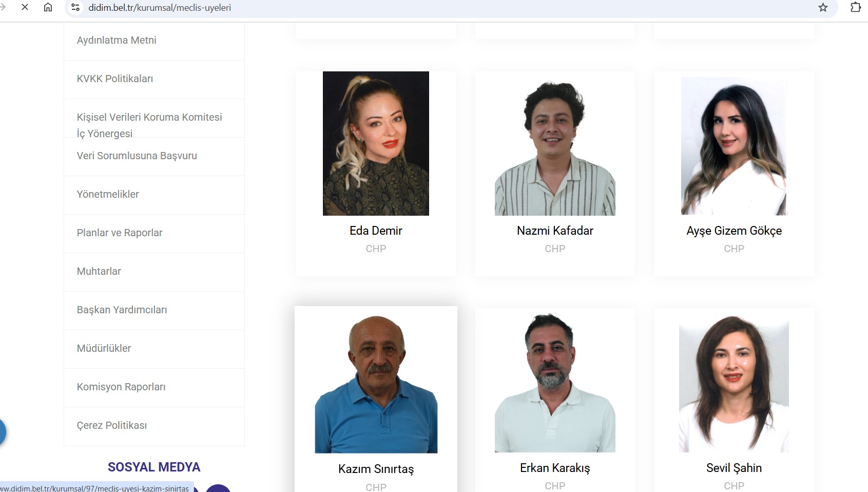Open the Muhtarlar page

(99, 271)
